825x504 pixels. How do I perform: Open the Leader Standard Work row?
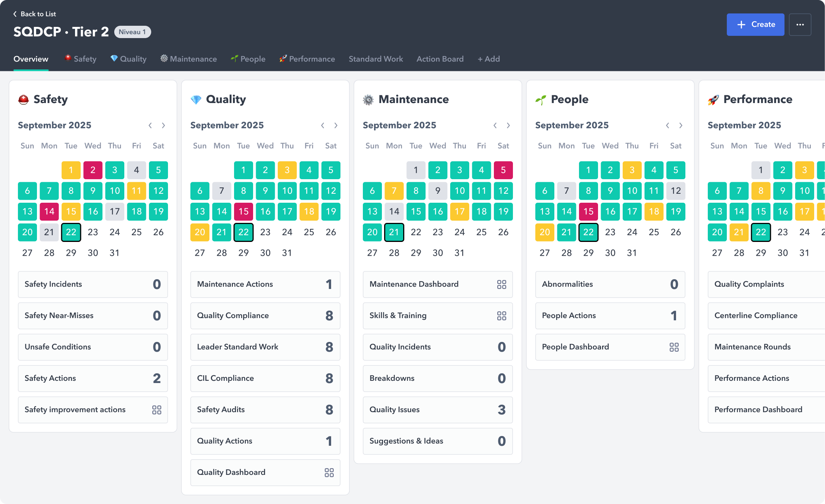(265, 347)
